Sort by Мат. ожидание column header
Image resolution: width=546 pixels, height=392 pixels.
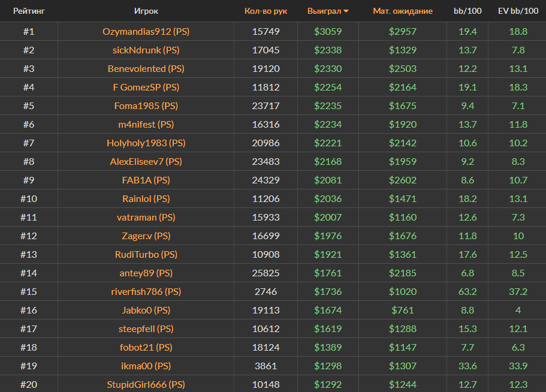click(402, 11)
